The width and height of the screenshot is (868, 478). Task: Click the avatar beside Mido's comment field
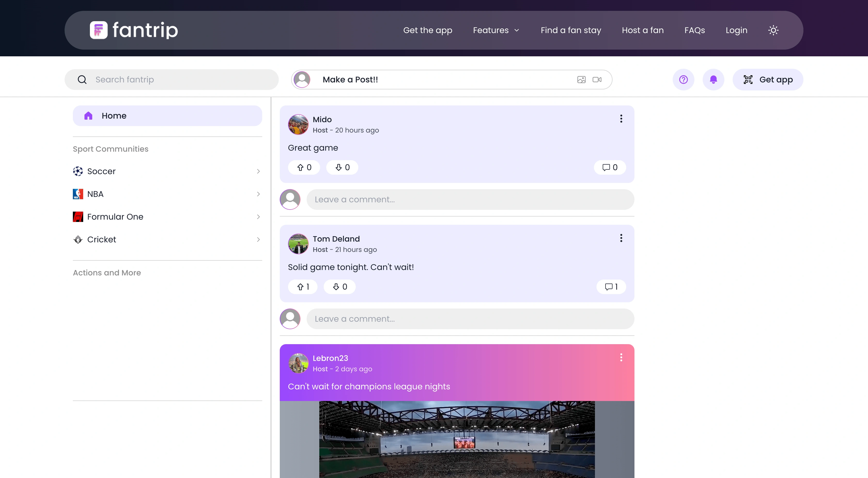pyautogui.click(x=290, y=199)
